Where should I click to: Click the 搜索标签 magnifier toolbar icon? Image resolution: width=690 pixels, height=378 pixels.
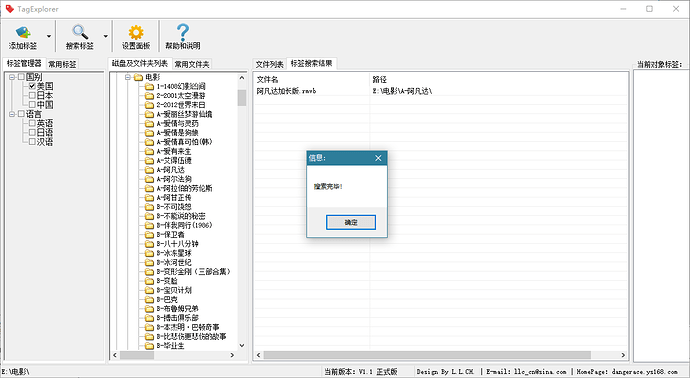point(80,32)
